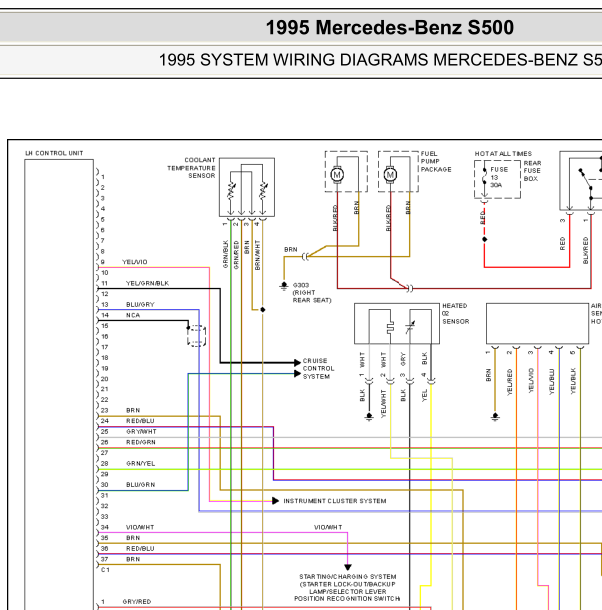The image size is (602, 610).
Task: Click the "FUSE 13 30A" text
Action: [x=499, y=177]
